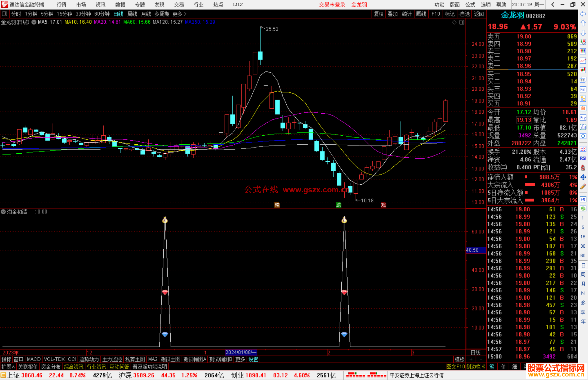Toggle the 淘金和谐 sub-indicator round button
This screenshot has width=588, height=380.
(x=3, y=212)
